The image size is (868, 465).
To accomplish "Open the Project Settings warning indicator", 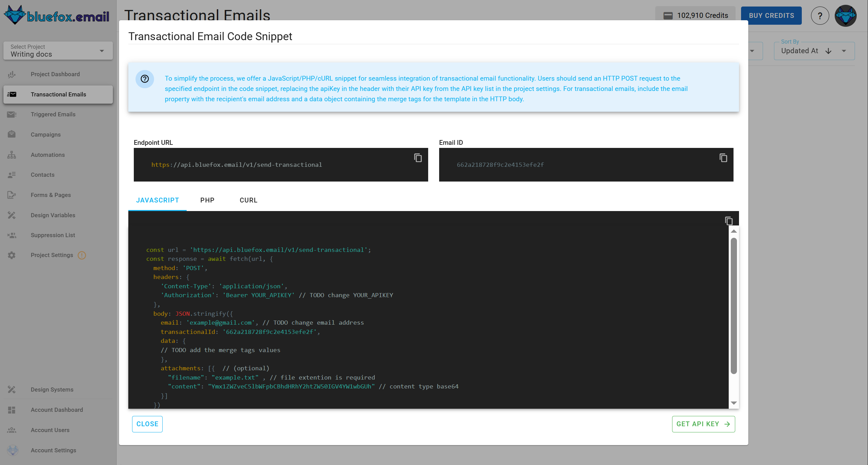I will click(x=82, y=255).
